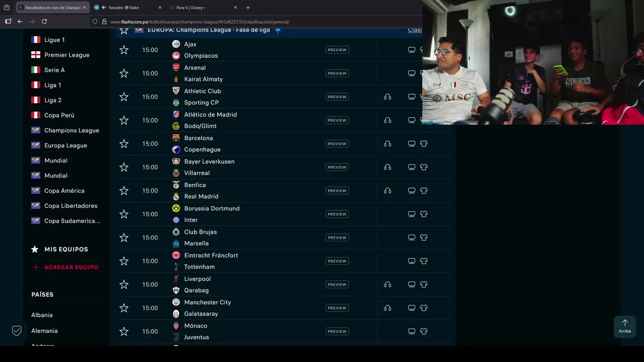Click audio headphones icon for Benfica match

click(x=387, y=191)
